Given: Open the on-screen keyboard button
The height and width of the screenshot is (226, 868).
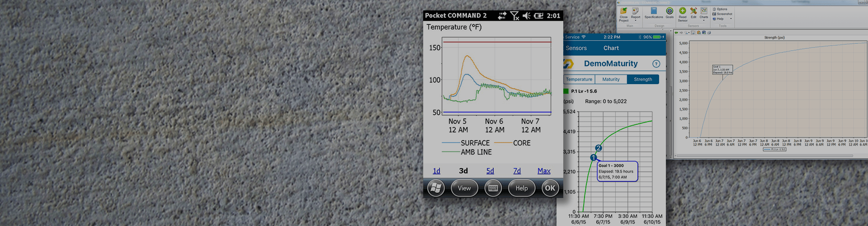Looking at the screenshot, I should pos(493,188).
